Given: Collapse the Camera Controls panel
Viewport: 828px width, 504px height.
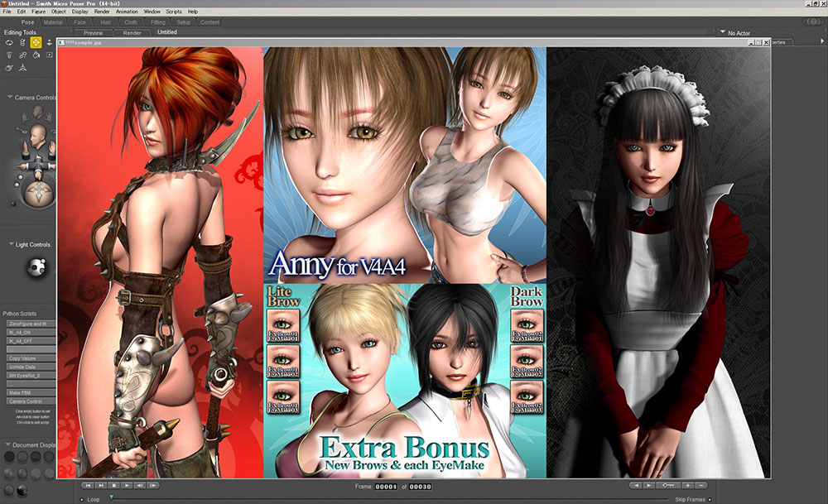Looking at the screenshot, I should tap(9, 97).
